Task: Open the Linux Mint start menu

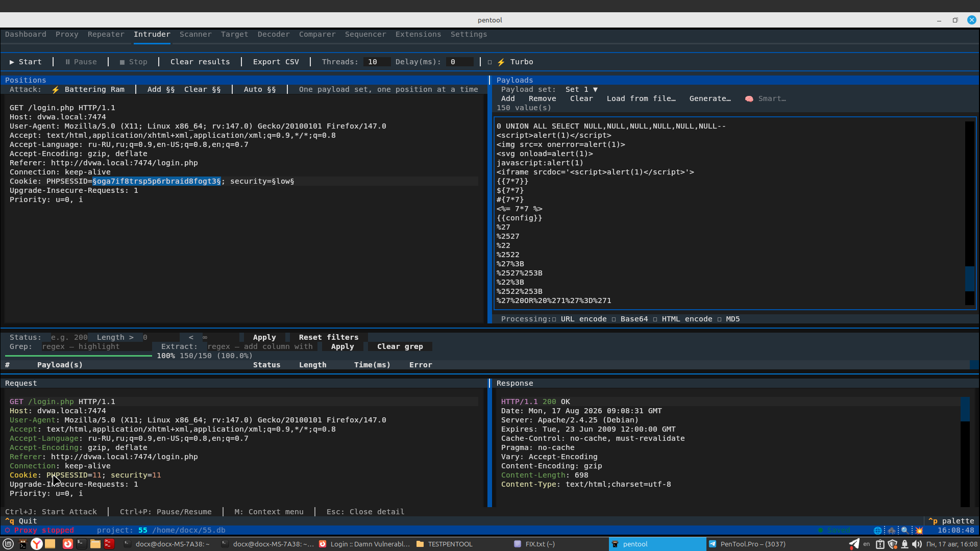Action: (x=8, y=544)
